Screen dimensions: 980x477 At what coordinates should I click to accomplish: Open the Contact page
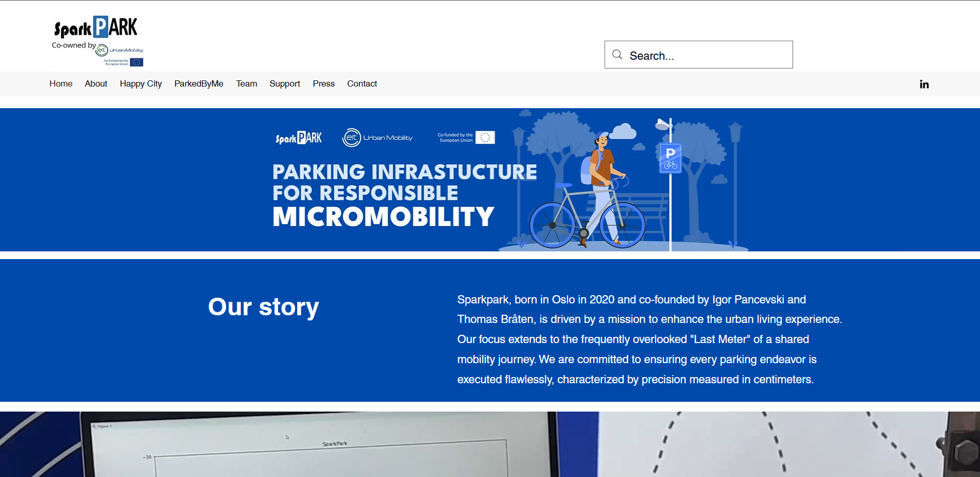tap(362, 84)
